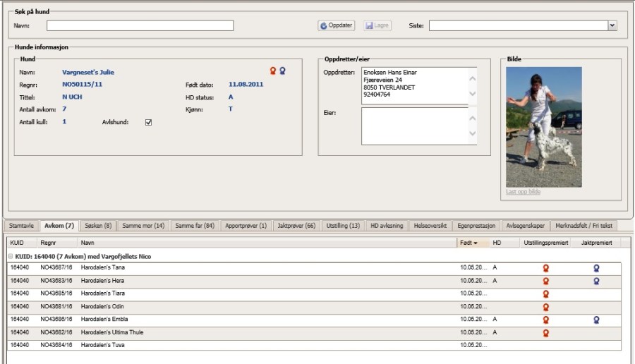Open the Siste dropdown list
The image size is (635, 364).
click(x=612, y=25)
